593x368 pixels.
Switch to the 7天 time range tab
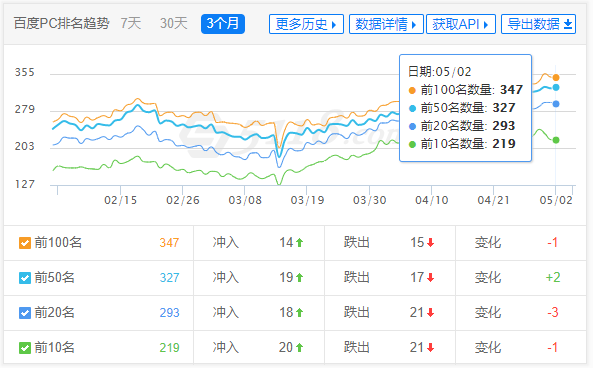coord(131,23)
